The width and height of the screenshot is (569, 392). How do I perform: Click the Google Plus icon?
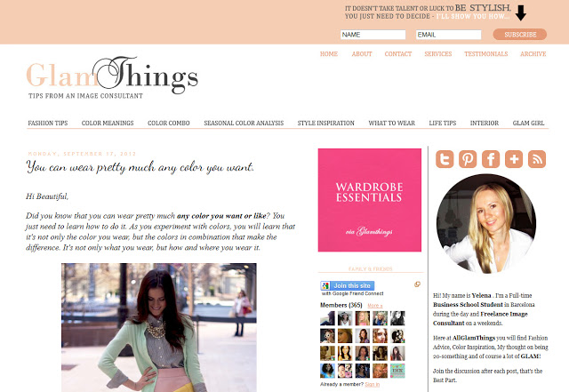[x=514, y=159]
